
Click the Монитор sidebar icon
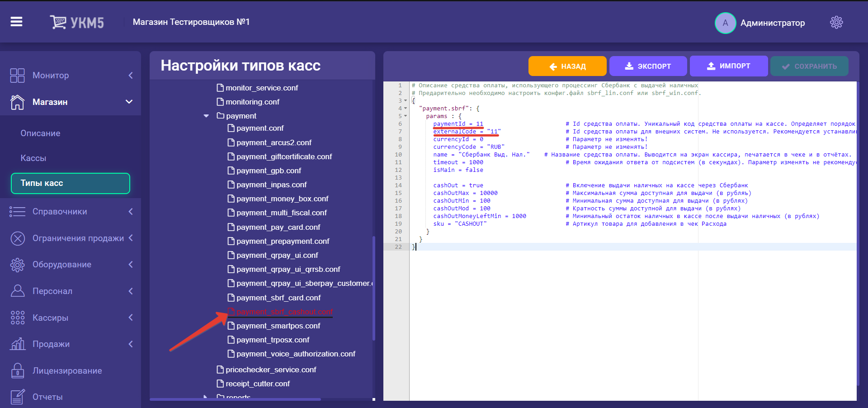[18, 76]
